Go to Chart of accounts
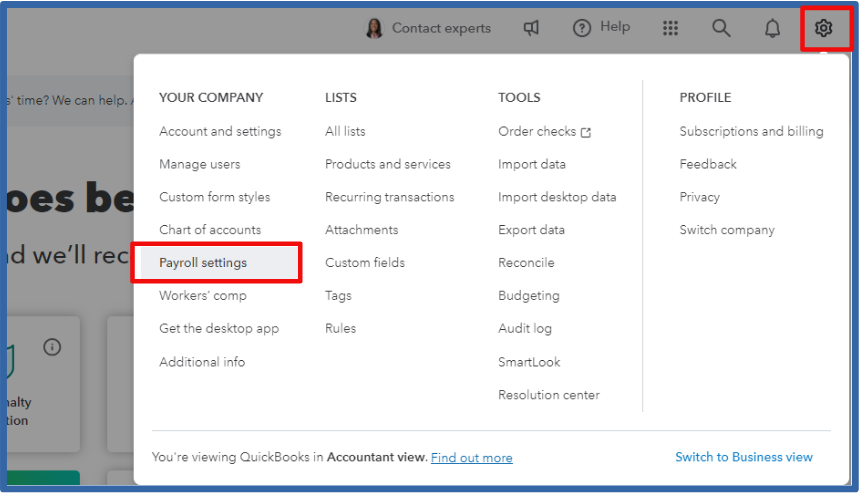Viewport: 861px width, 493px height. coord(210,229)
